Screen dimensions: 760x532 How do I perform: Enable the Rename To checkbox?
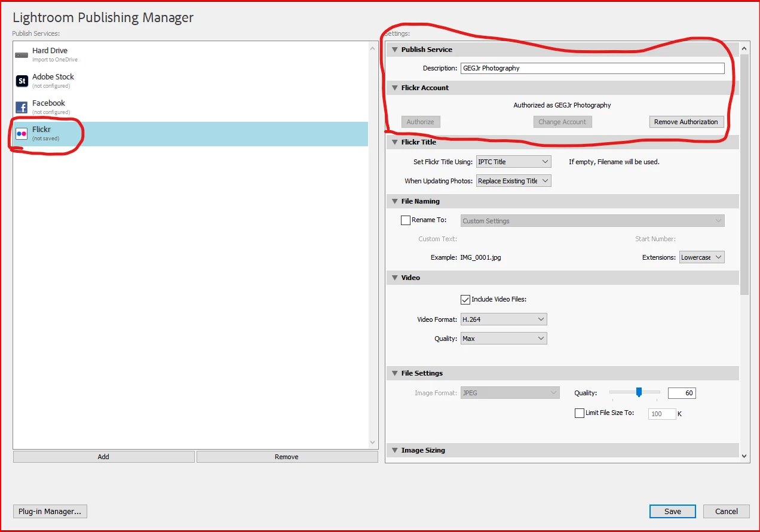406,220
